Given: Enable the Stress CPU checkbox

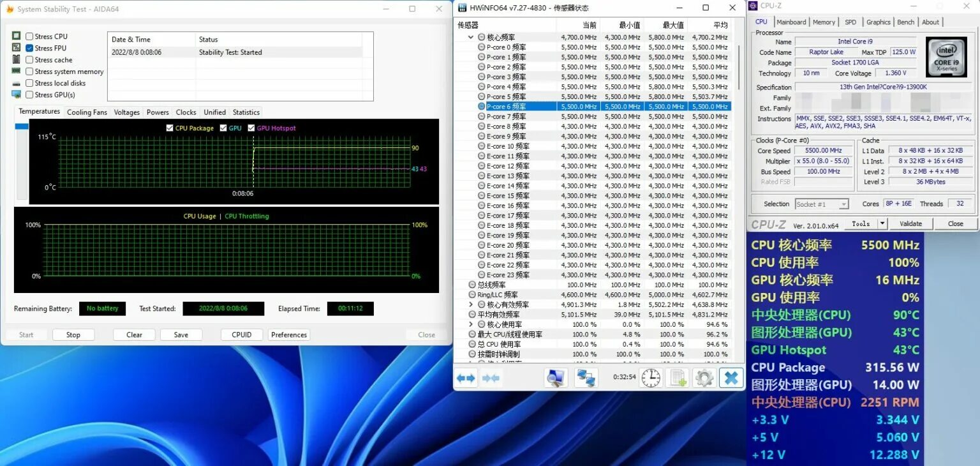Looking at the screenshot, I should click(29, 36).
